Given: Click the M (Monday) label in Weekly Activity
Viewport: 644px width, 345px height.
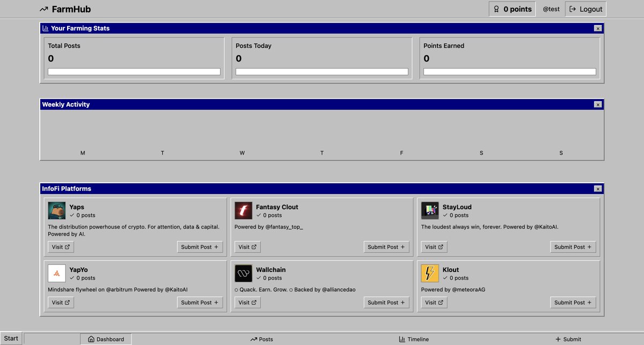Looking at the screenshot, I should click(x=83, y=153).
